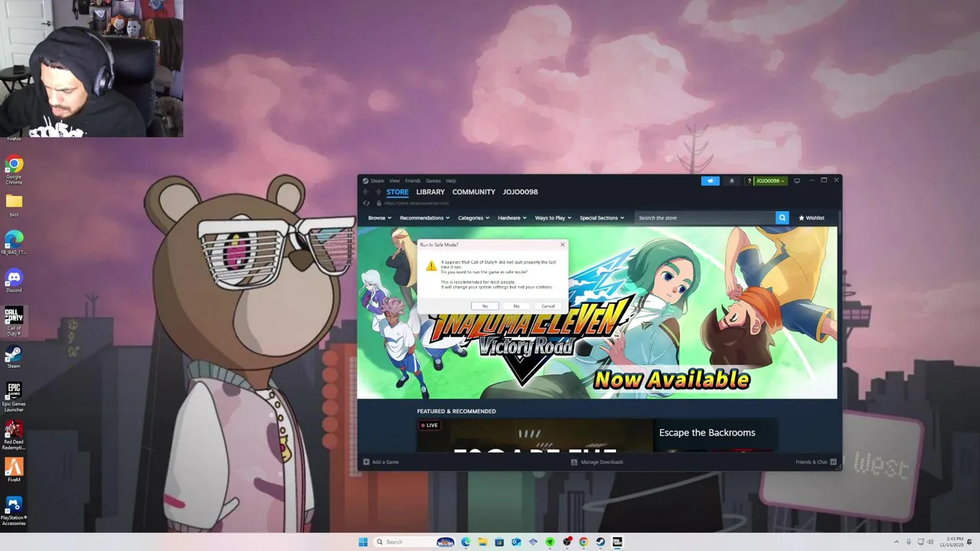The width and height of the screenshot is (980, 551).
Task: Open the Windows Start menu
Action: pos(363,542)
